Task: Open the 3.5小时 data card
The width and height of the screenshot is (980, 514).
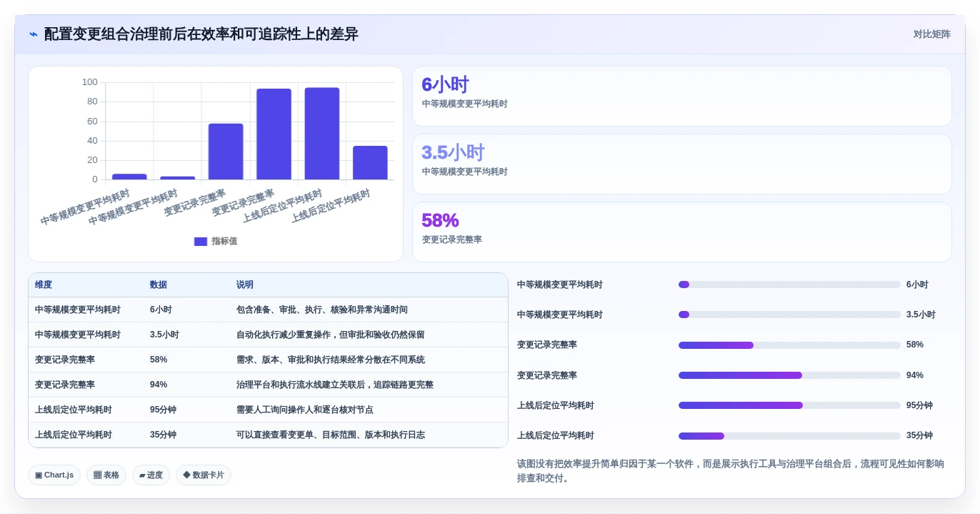Action: [x=682, y=164]
